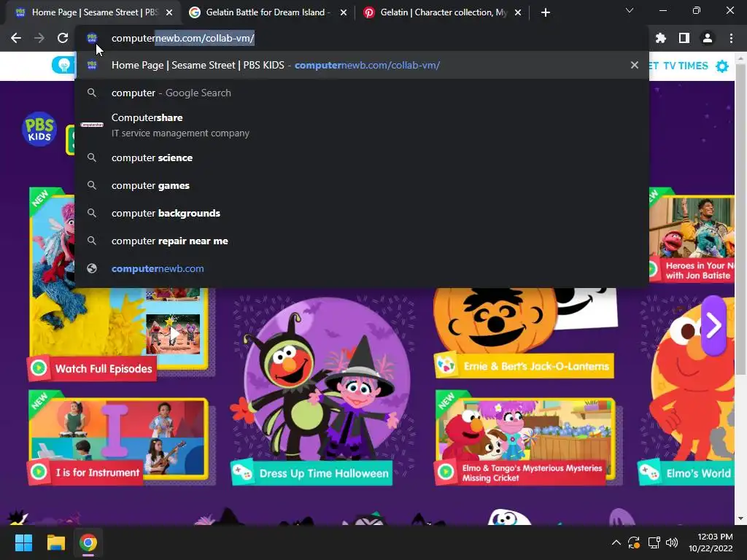Open Dress Up Time Halloween game
The width and height of the screenshot is (747, 560).
pyautogui.click(x=311, y=472)
